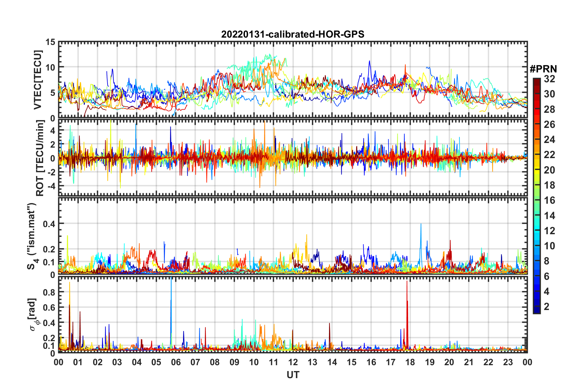
Task: Click the #PRN colorbar title
Action: 543,69
